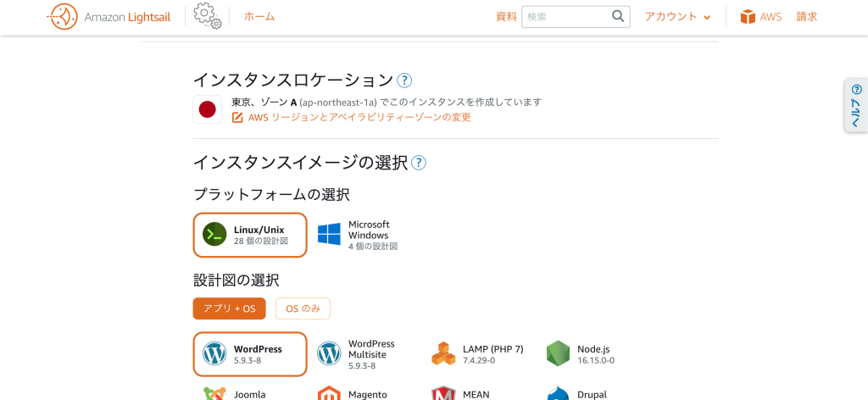Screen dimensions: 868x400
Task: Click the MEAN blueprint label
Action: [x=476, y=394]
